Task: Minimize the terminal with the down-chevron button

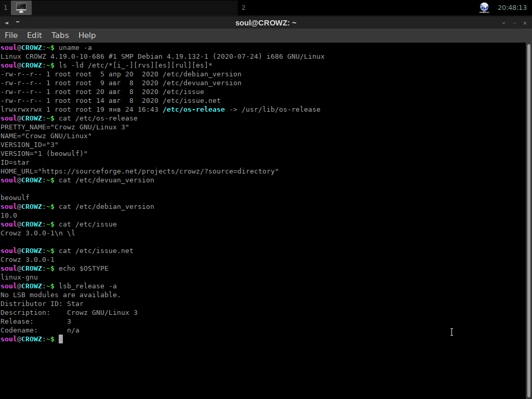Action: [503, 23]
